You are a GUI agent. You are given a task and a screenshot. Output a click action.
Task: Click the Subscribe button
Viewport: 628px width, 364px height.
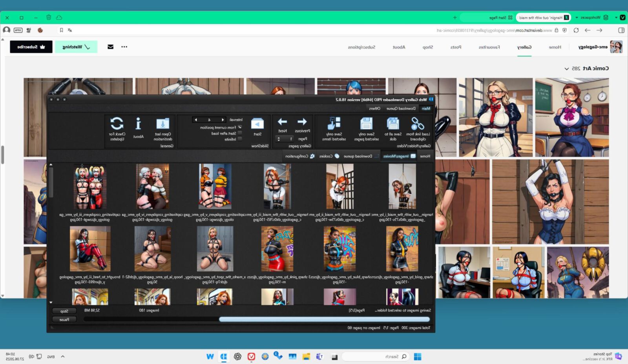pyautogui.click(x=31, y=47)
